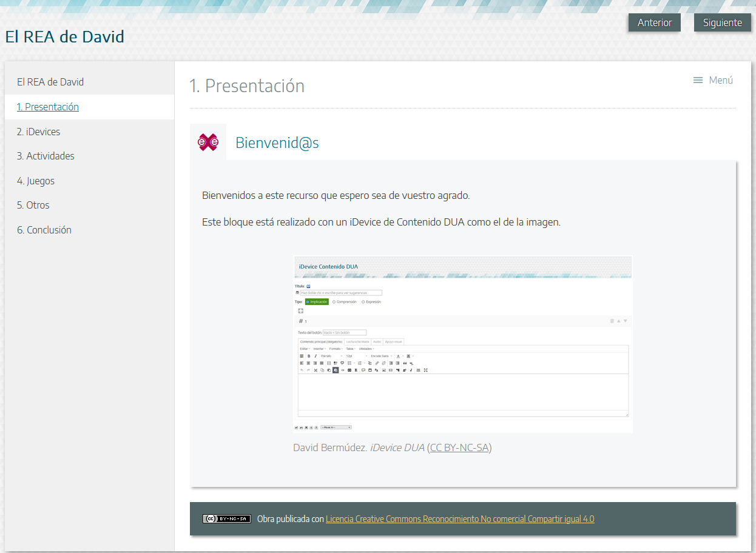
Task: Click the Creative Commons BY-NC-SA badge icon
Action: (x=227, y=518)
